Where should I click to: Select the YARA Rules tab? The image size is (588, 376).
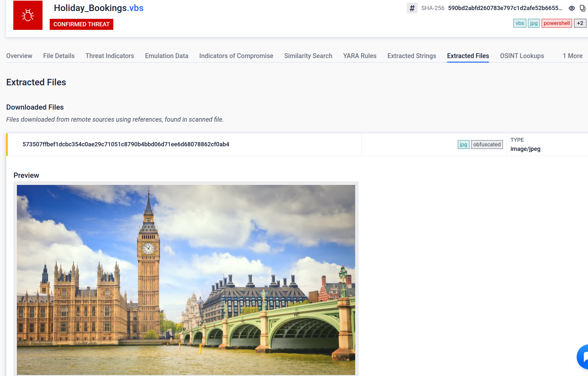(360, 56)
